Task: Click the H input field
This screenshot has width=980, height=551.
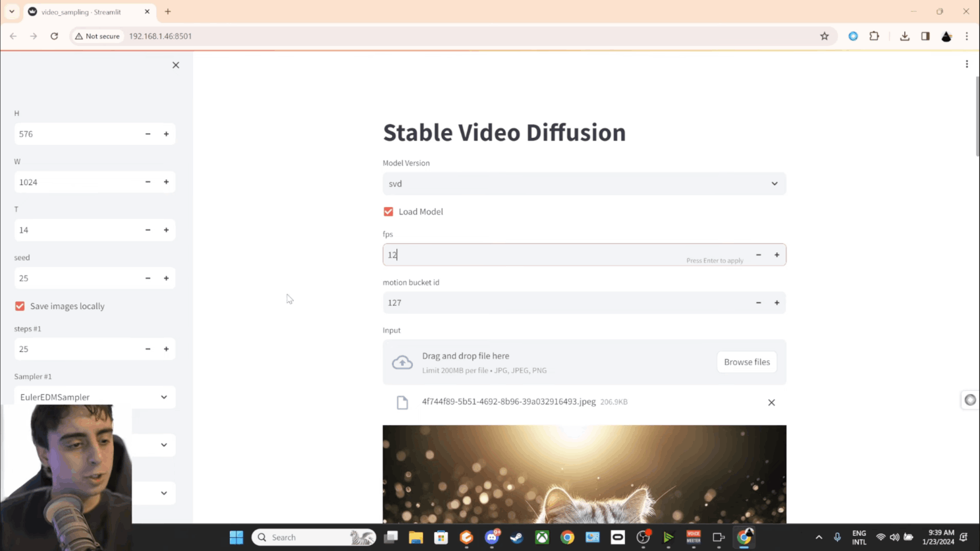Action: (x=76, y=134)
